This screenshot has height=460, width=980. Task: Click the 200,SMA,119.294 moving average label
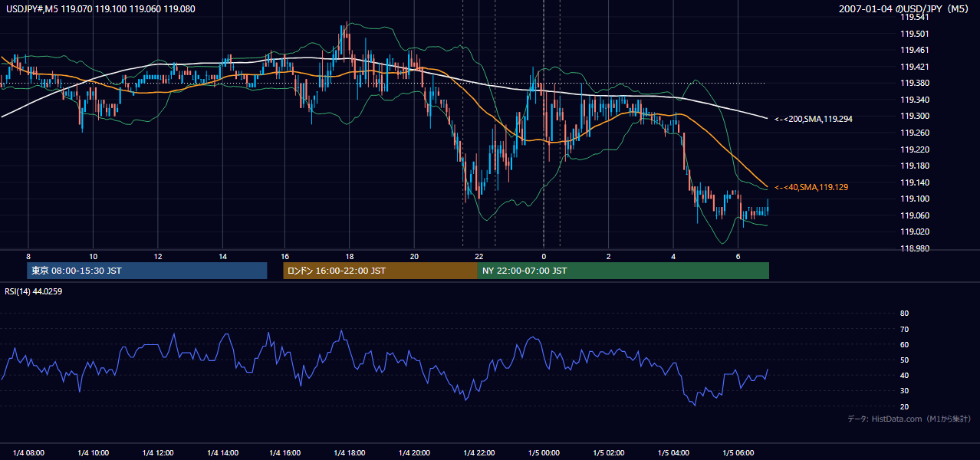tap(814, 119)
